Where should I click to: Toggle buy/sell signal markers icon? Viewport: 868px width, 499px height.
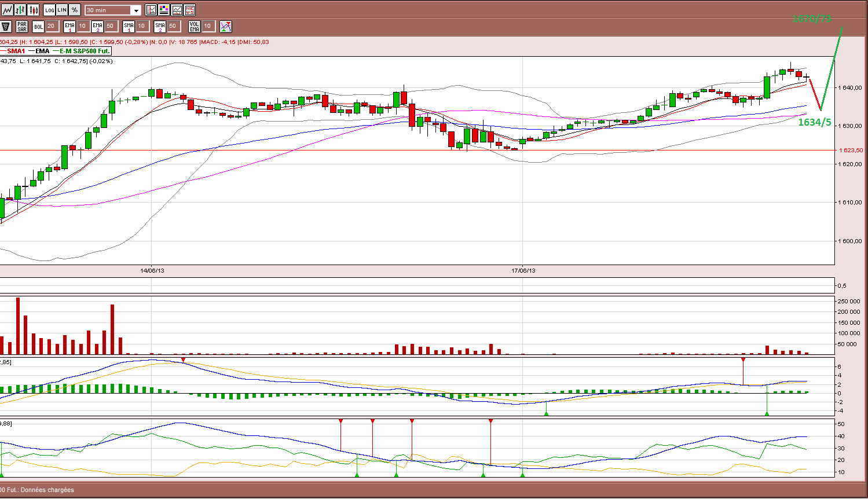tap(226, 26)
